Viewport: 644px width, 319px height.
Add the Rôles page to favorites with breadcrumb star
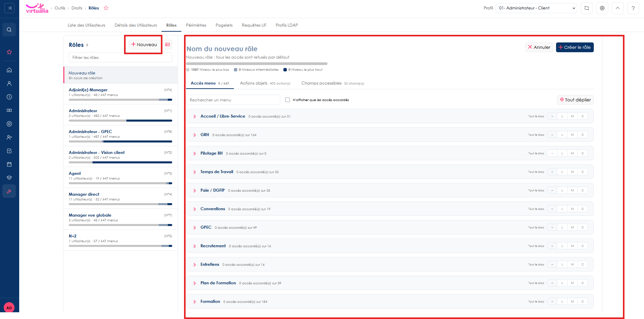pyautogui.click(x=106, y=8)
